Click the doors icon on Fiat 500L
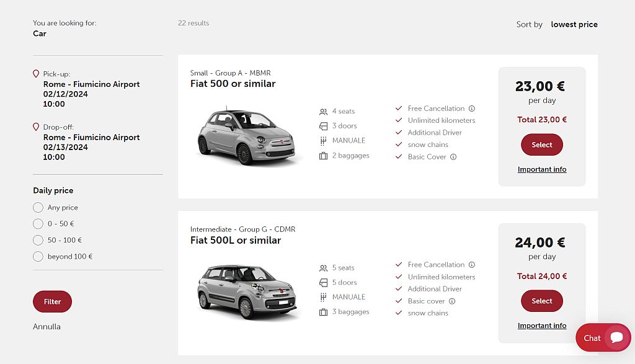This screenshot has height=364, width=635. click(323, 282)
